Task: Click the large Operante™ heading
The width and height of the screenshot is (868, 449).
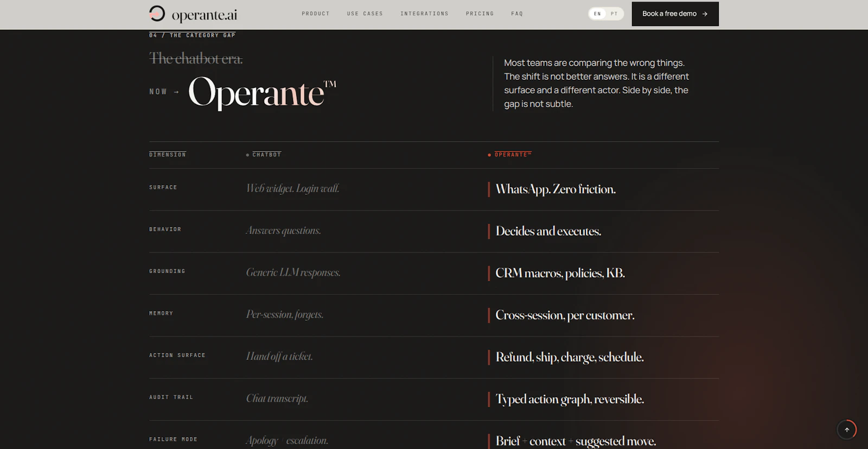Action: point(263,92)
